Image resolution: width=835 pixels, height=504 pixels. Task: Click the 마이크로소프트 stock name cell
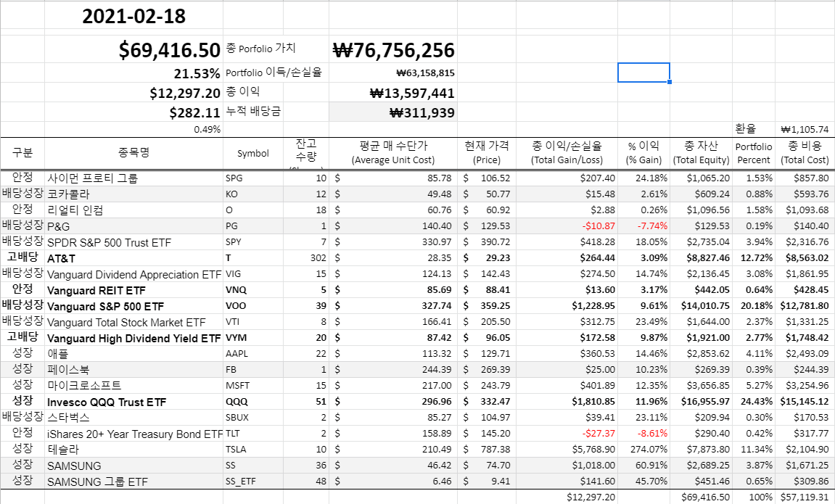(133, 385)
